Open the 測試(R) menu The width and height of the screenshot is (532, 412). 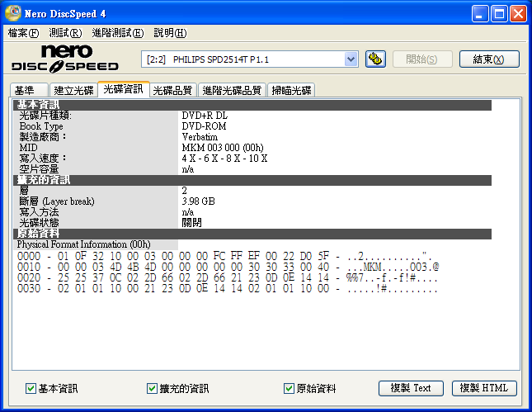[x=65, y=33]
